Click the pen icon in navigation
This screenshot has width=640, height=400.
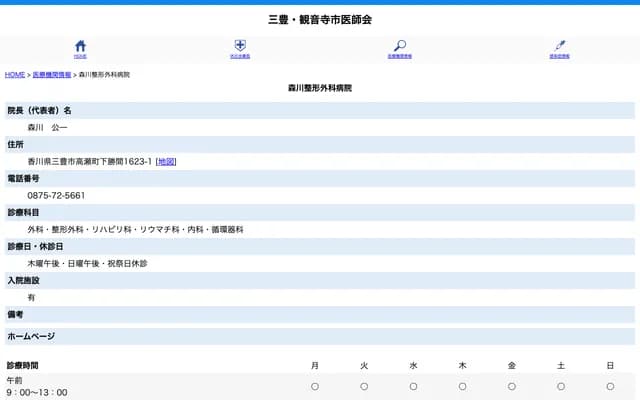560,45
